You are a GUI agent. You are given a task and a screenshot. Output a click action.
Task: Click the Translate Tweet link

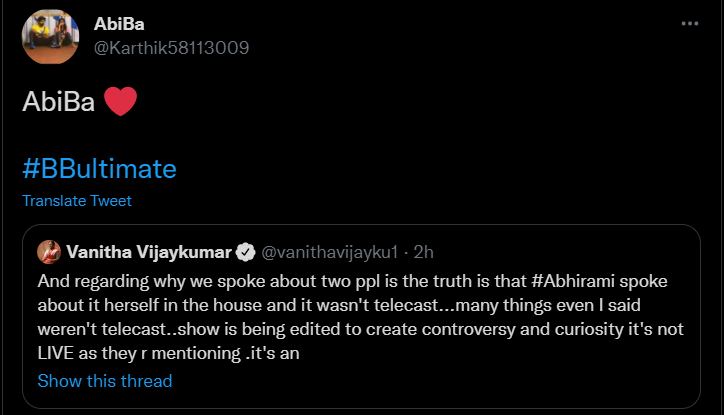click(x=77, y=200)
